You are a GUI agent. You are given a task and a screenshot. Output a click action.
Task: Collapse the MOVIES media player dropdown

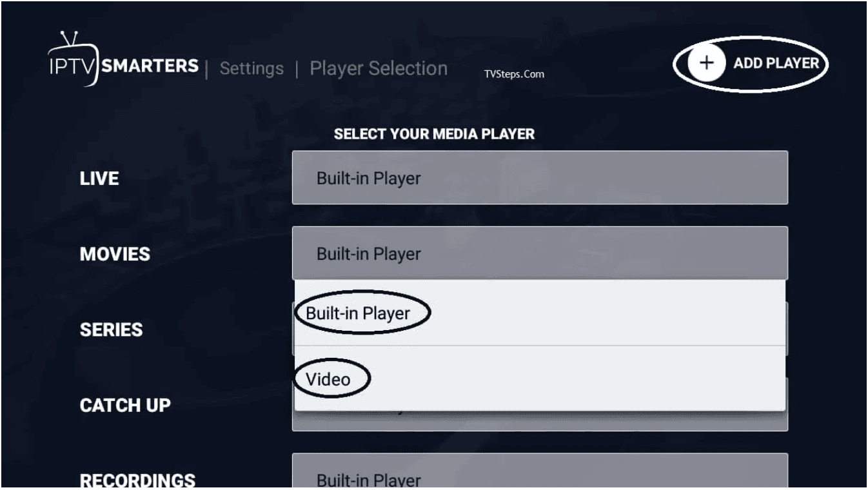click(539, 253)
